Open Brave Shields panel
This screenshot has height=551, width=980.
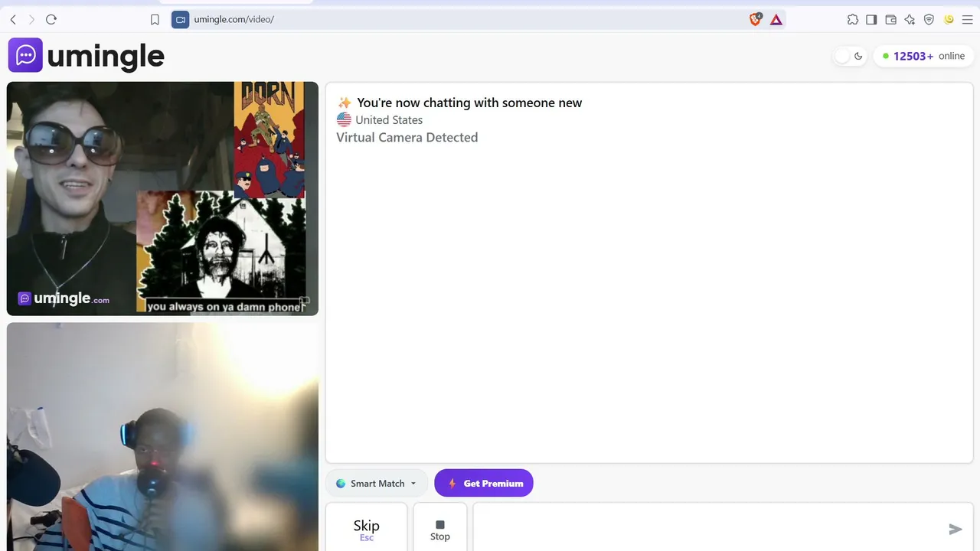[x=756, y=20]
